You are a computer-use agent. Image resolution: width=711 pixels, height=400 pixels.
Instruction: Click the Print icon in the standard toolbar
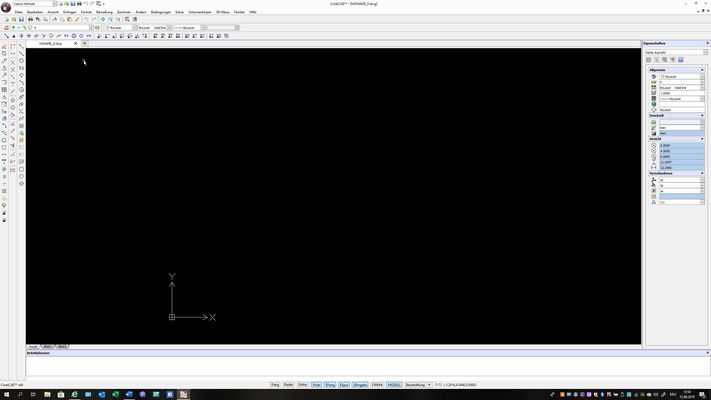click(30, 20)
